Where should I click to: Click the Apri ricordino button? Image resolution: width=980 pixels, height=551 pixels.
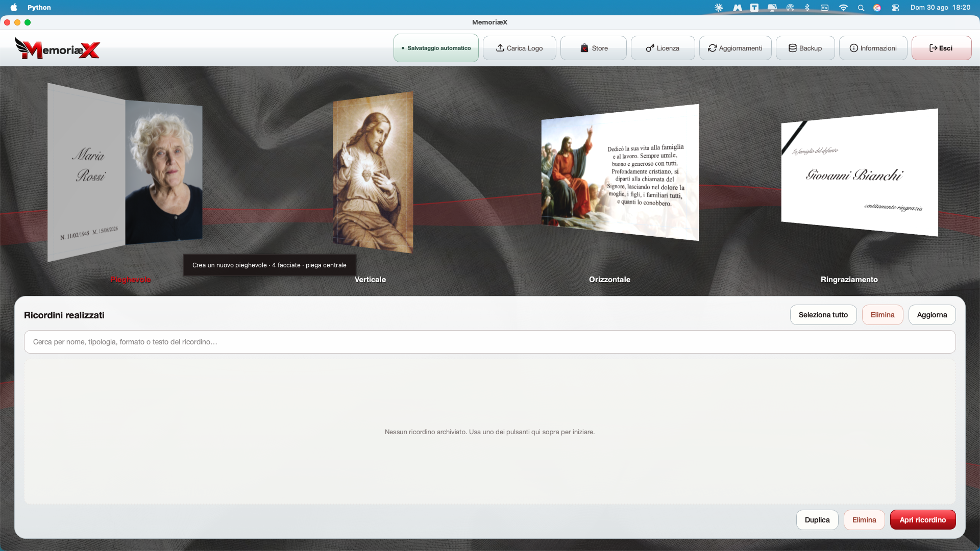923,520
